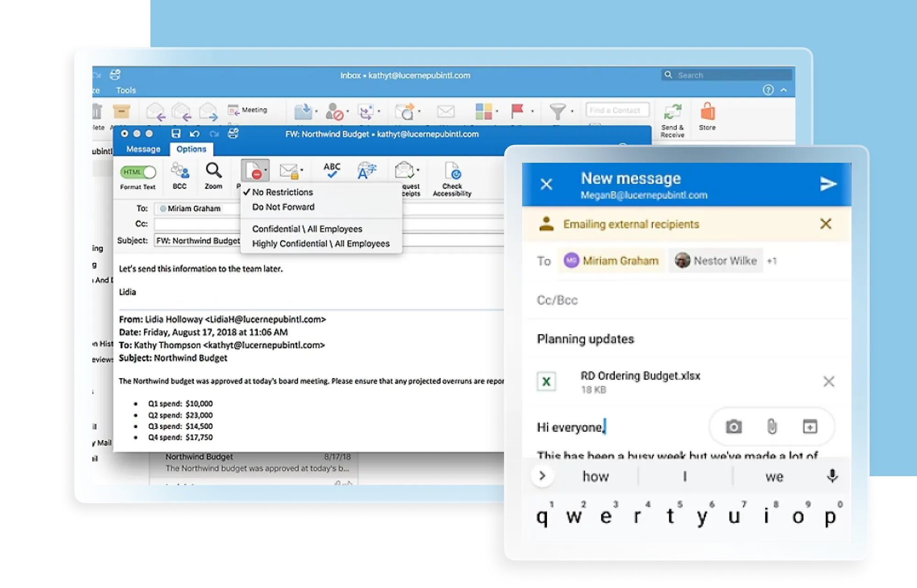The image size is (917, 588).
Task: Remove the RD Ordering Budget.xlsx attachment
Action: (x=829, y=382)
